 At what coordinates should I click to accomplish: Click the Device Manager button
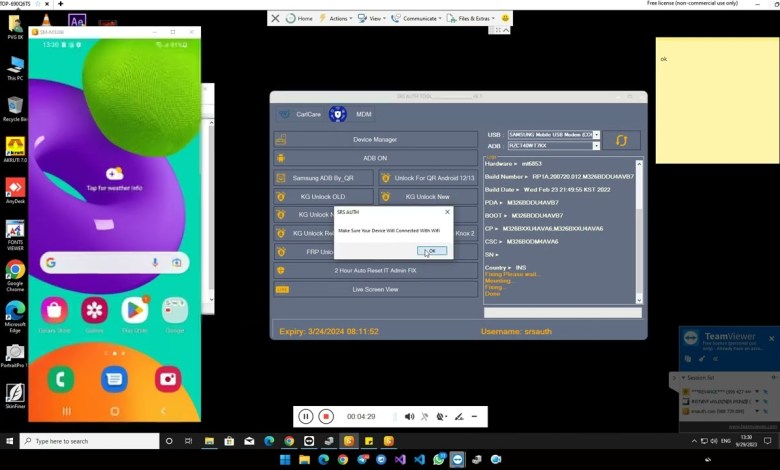pos(375,139)
